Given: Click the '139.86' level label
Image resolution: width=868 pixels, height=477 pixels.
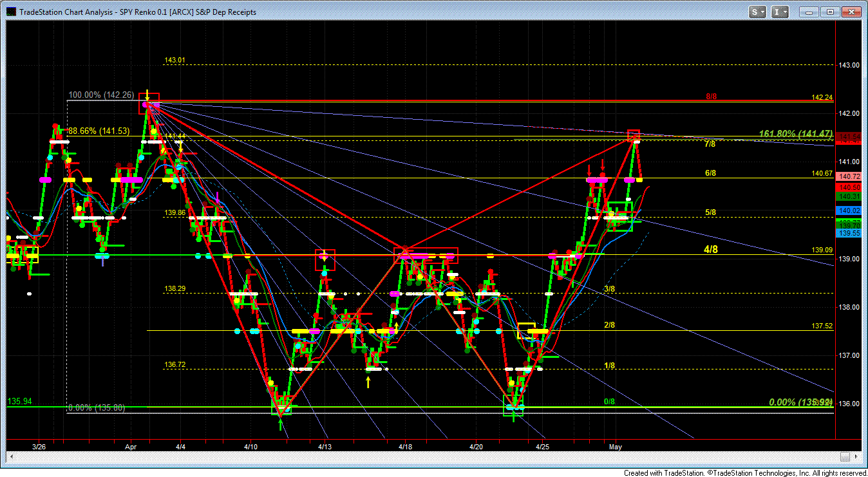Looking at the screenshot, I should (x=175, y=212).
